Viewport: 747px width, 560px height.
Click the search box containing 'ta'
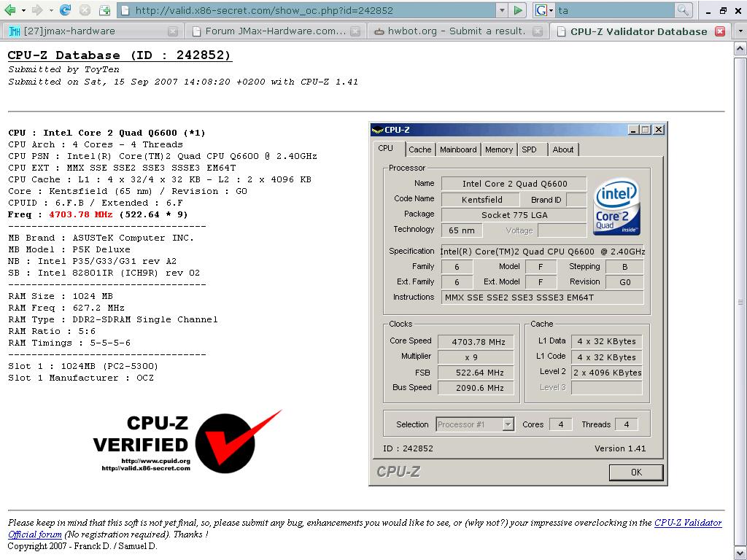(x=616, y=10)
